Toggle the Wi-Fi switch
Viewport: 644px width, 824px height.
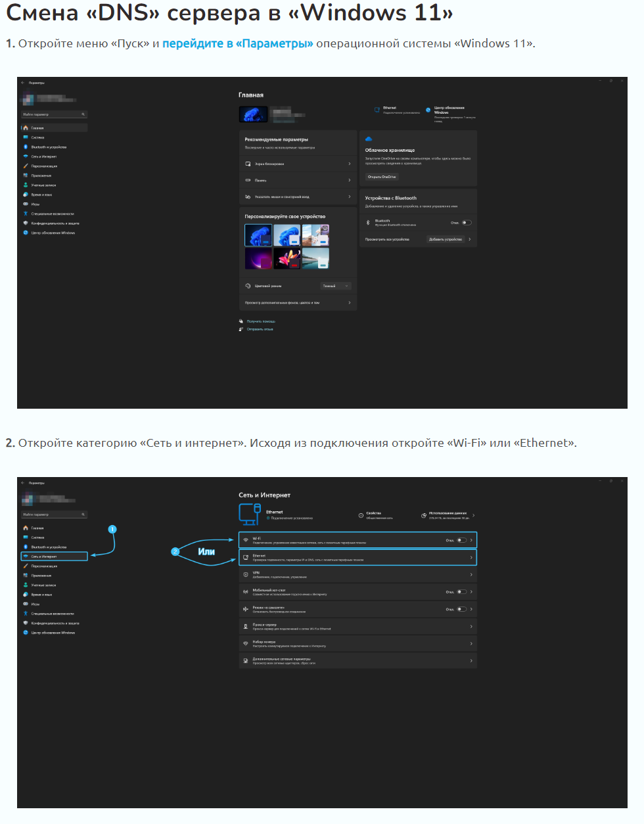[462, 540]
